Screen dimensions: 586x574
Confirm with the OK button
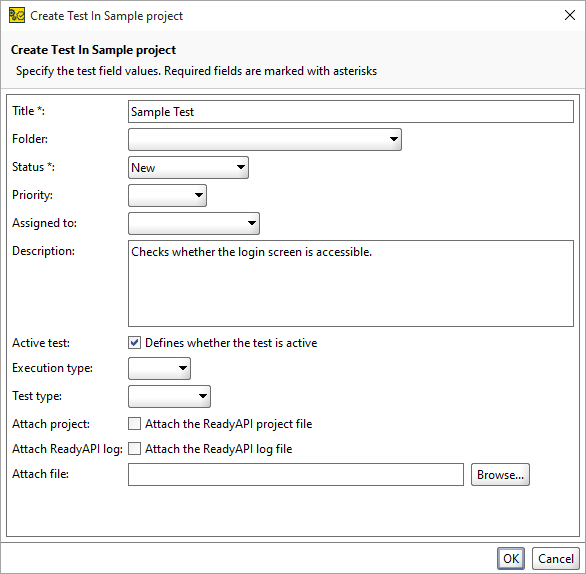[511, 559]
